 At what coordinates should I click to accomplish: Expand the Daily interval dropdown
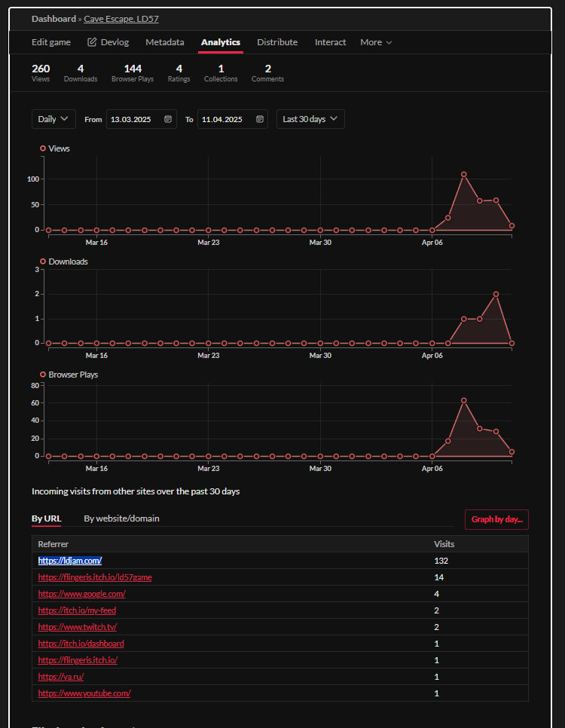point(53,119)
